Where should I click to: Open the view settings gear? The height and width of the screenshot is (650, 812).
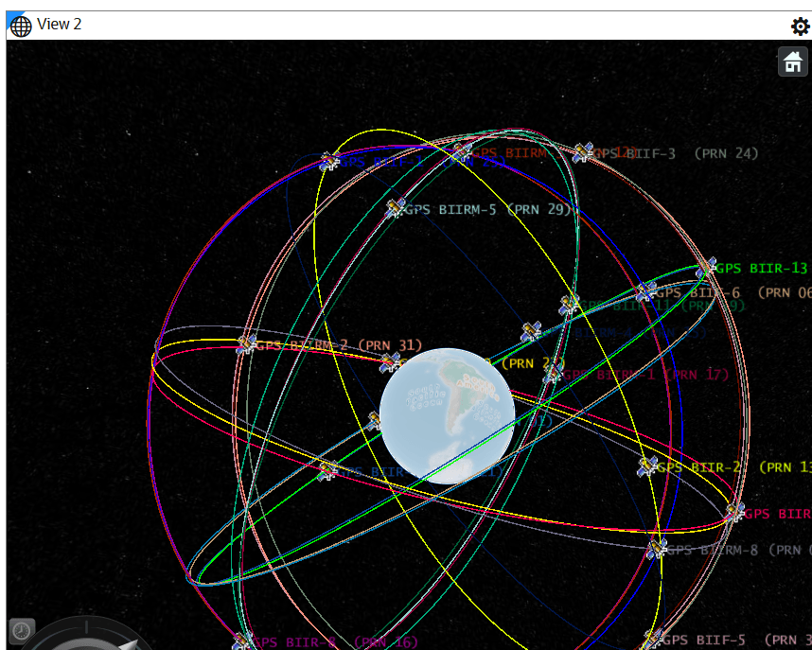coord(801,26)
